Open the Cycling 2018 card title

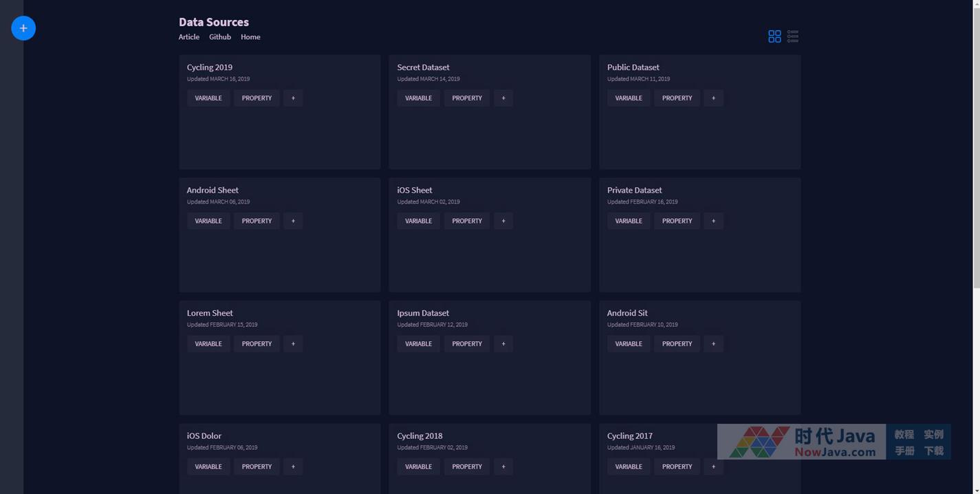(x=420, y=436)
